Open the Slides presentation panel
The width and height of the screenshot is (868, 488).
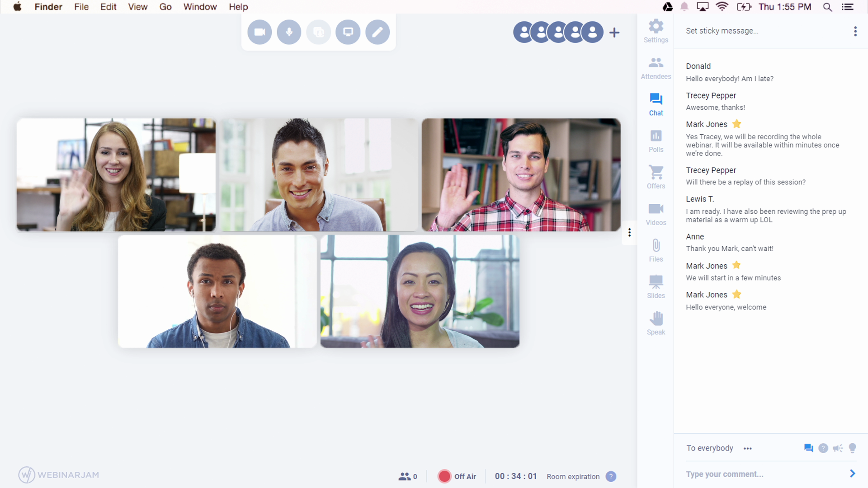point(656,287)
